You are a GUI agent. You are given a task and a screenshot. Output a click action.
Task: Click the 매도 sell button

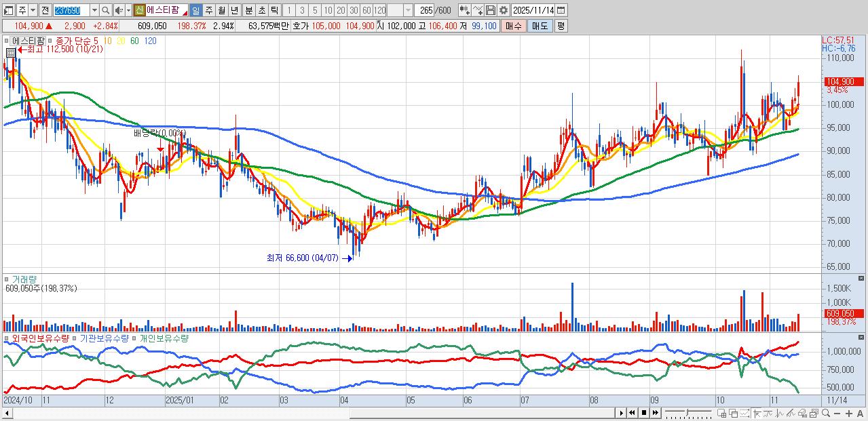point(540,26)
